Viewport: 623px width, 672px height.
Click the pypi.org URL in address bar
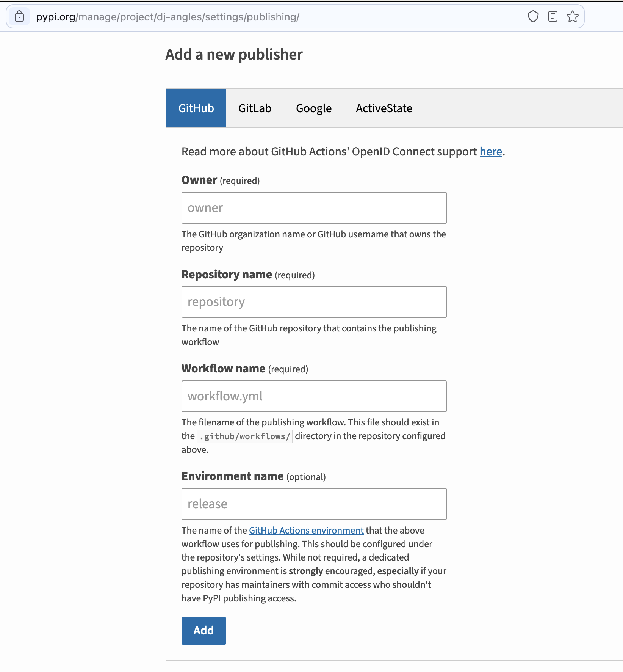167,17
